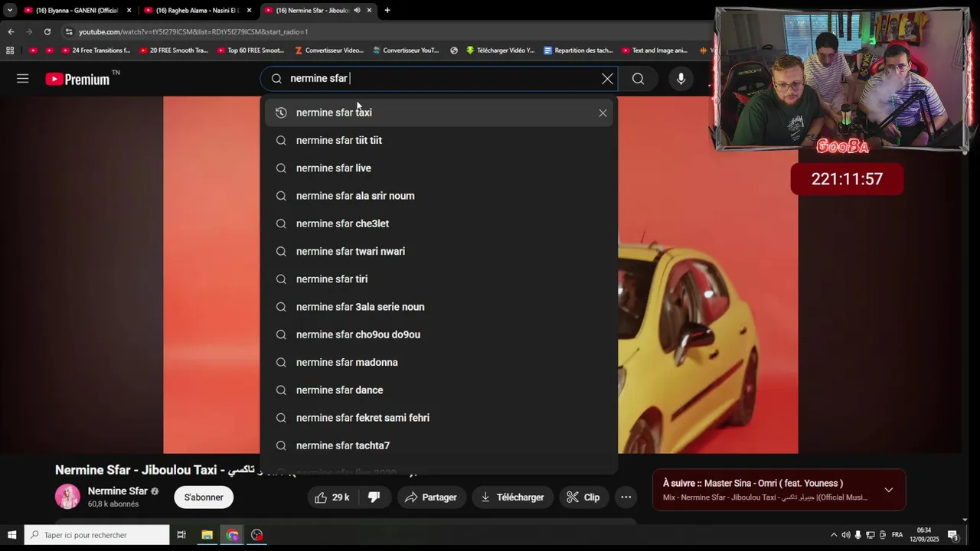This screenshot has height=551, width=980.
Task: Open 'Repartition des tach...' bookmark
Action: [578, 51]
